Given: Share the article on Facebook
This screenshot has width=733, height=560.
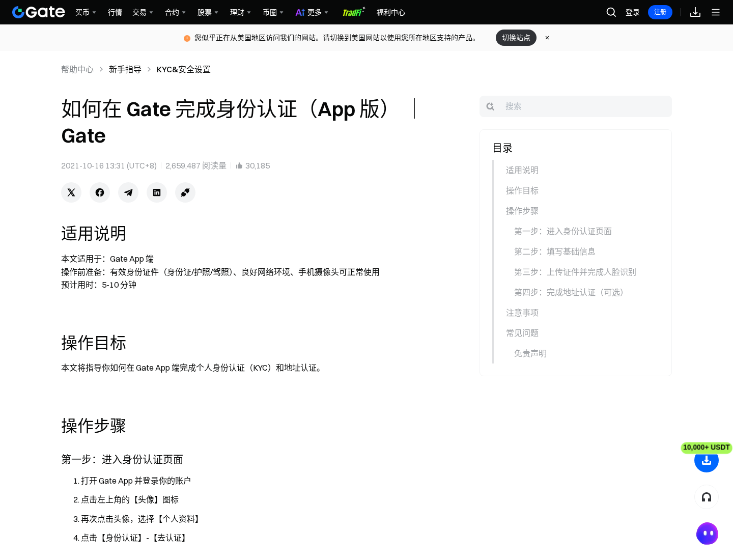Looking at the screenshot, I should (100, 192).
